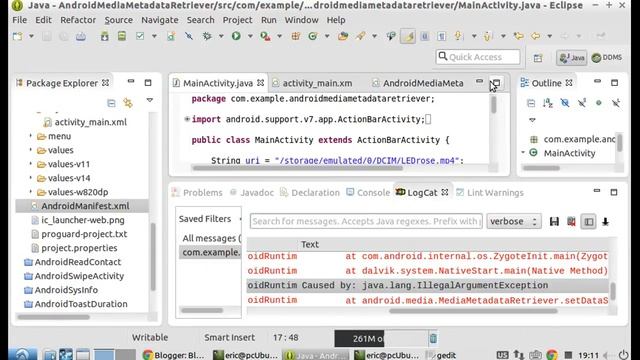This screenshot has width=640, height=360.
Task: Open the Navigate menu
Action: pos(160,20)
